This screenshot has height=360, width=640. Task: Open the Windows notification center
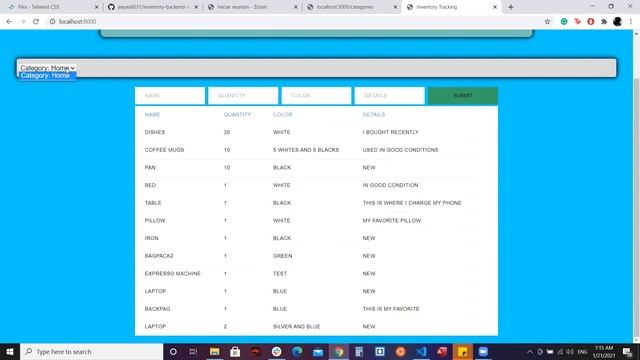click(x=628, y=351)
